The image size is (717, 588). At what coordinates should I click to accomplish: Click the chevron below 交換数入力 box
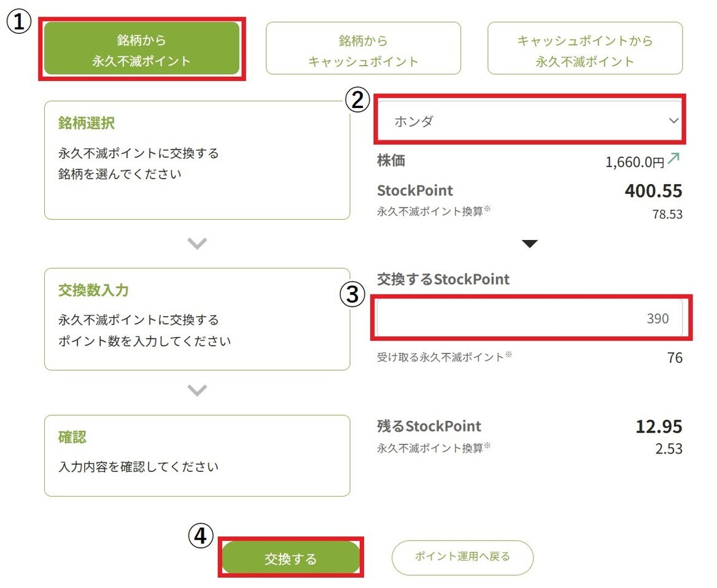197,390
